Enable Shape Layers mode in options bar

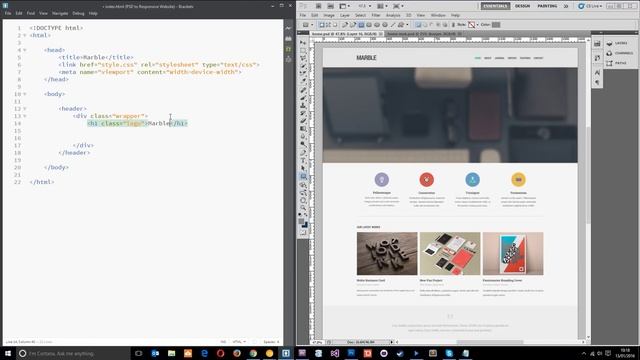(x=322, y=25)
